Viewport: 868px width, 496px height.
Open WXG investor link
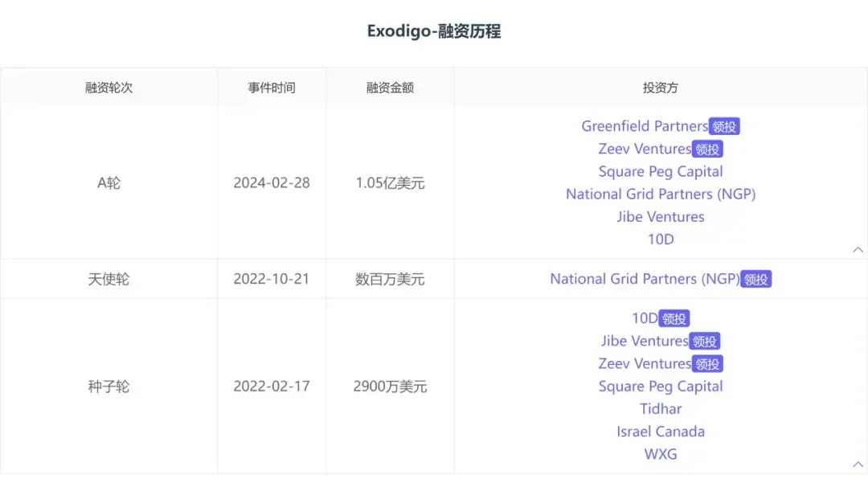661,454
